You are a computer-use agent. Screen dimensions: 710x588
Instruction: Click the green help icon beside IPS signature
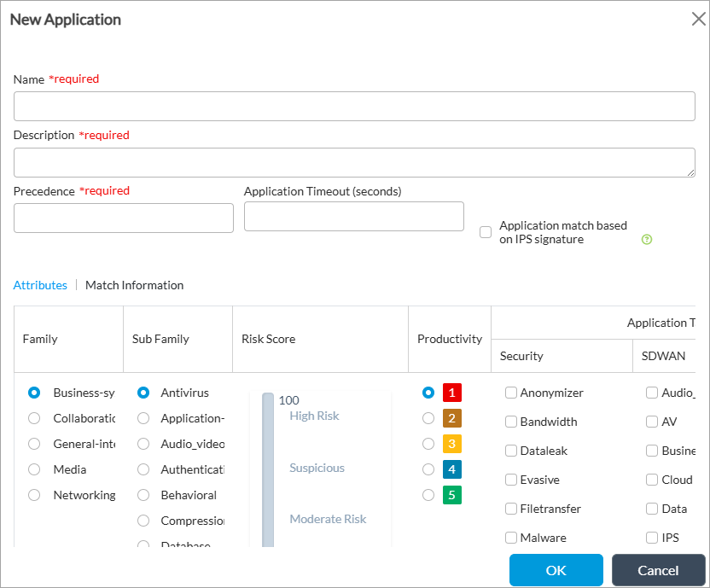click(646, 240)
